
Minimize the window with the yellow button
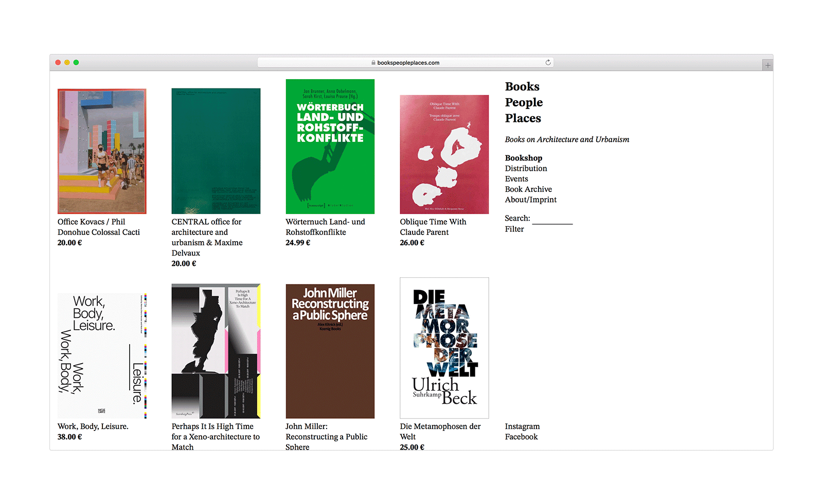click(67, 62)
